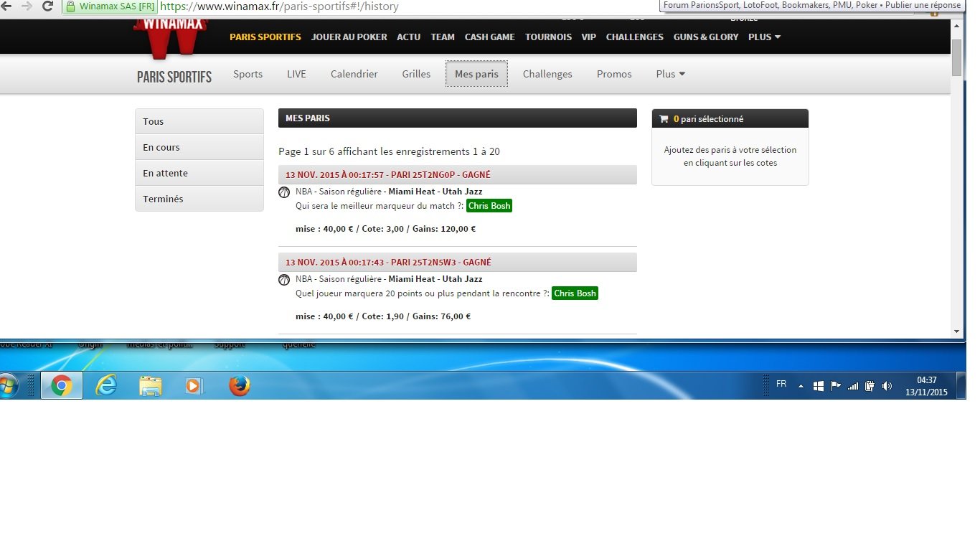
Task: Click the page vertical scrollbar thumb
Action: [956, 57]
